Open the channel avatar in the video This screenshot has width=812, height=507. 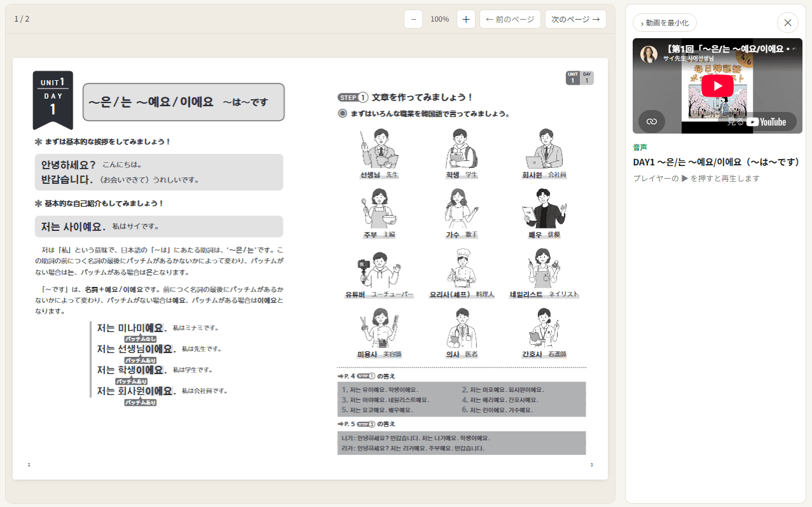(x=649, y=54)
